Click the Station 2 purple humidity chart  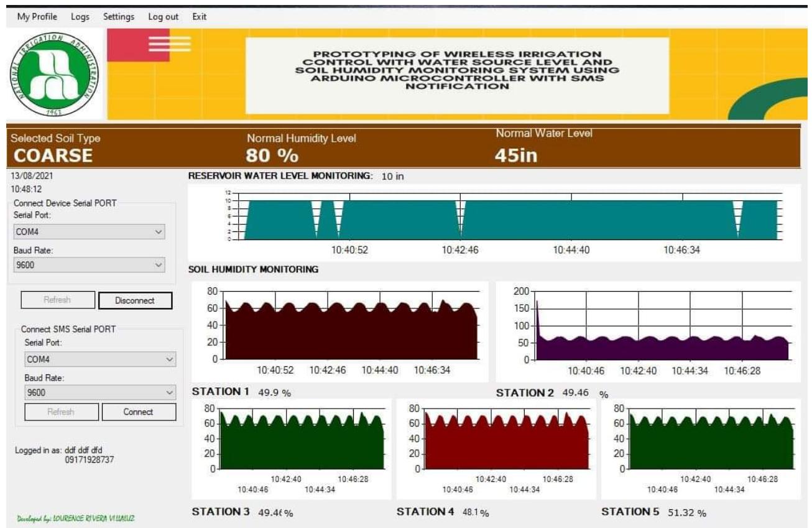point(648,331)
